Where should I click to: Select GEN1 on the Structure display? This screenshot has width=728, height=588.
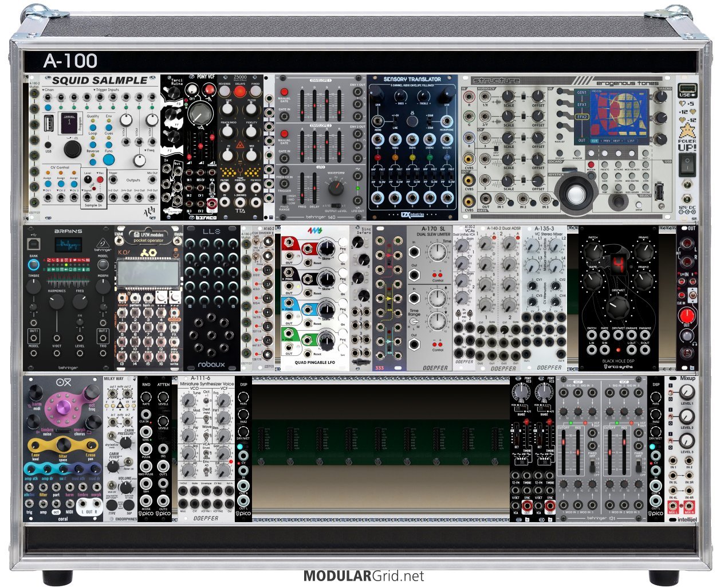(582, 93)
